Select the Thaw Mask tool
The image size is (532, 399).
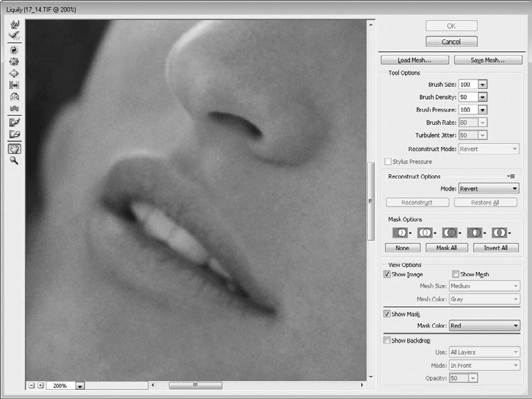[15, 134]
